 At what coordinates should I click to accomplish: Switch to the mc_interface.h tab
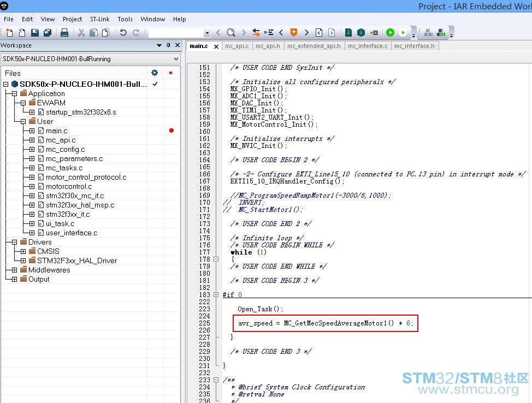point(414,46)
